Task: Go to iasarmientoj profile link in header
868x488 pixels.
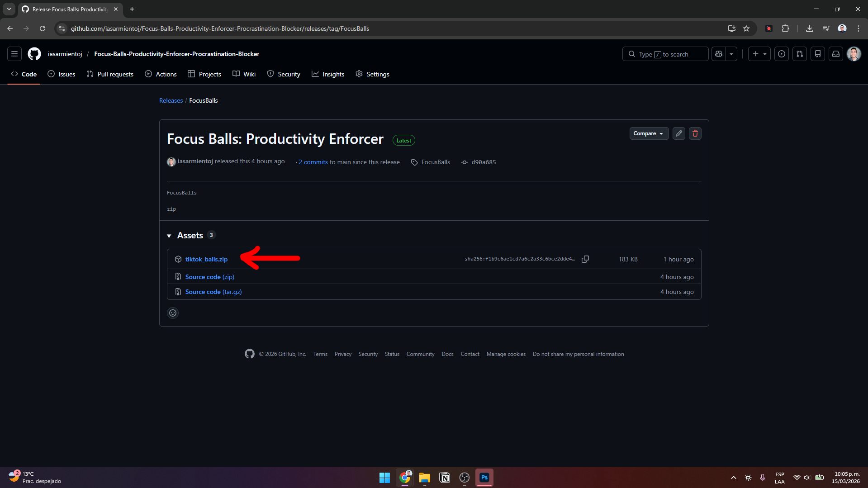Action: click(65, 54)
